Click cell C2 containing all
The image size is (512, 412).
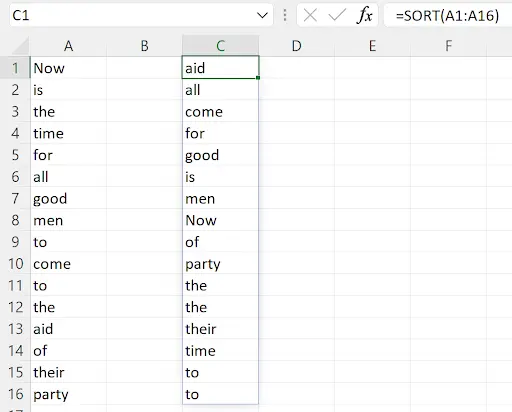pyautogui.click(x=220, y=89)
